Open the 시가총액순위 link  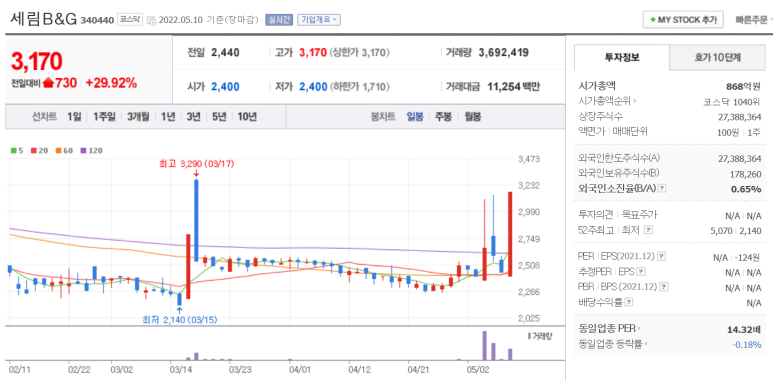pyautogui.click(x=607, y=101)
